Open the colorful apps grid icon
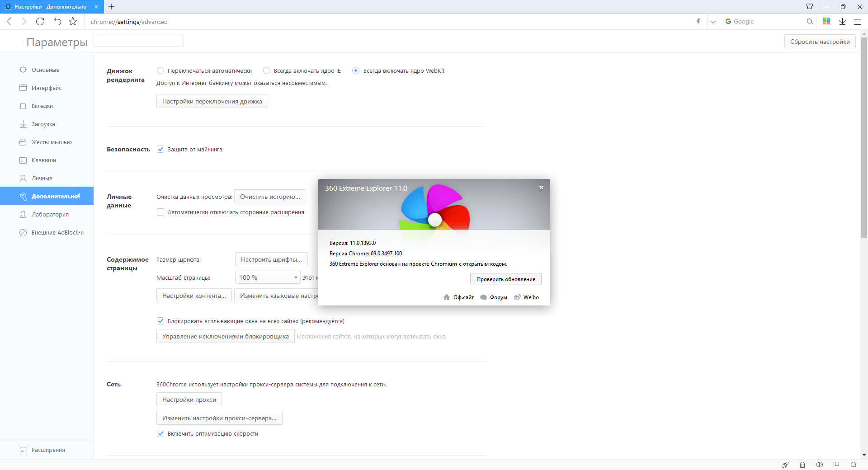 click(826, 21)
